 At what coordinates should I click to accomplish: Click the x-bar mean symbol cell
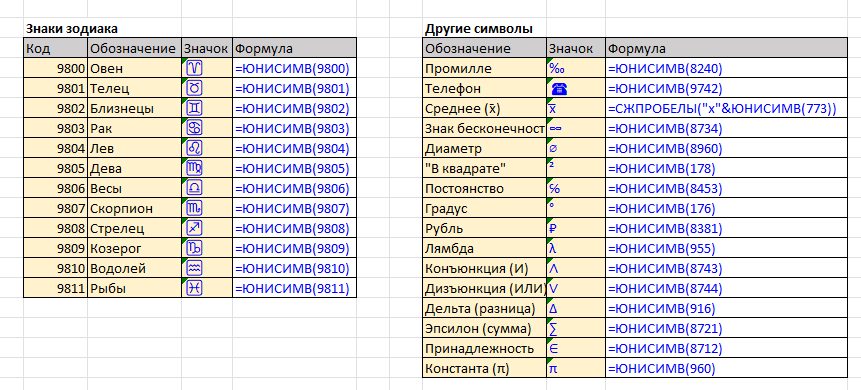click(576, 108)
